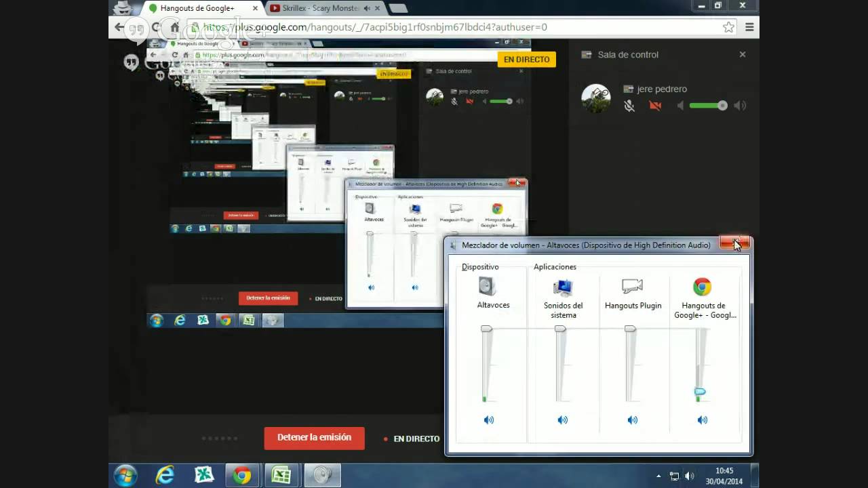Open the Chrome menu
This screenshot has height=488, width=868.
point(749,27)
